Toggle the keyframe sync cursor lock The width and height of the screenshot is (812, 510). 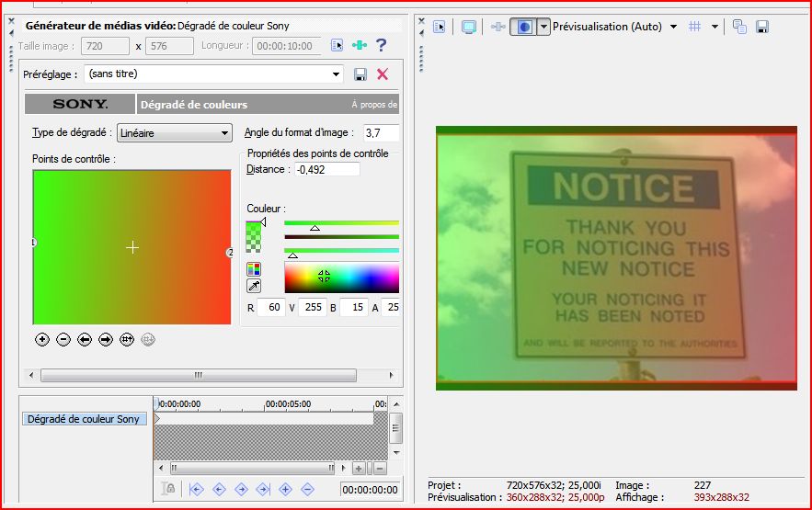pyautogui.click(x=168, y=490)
